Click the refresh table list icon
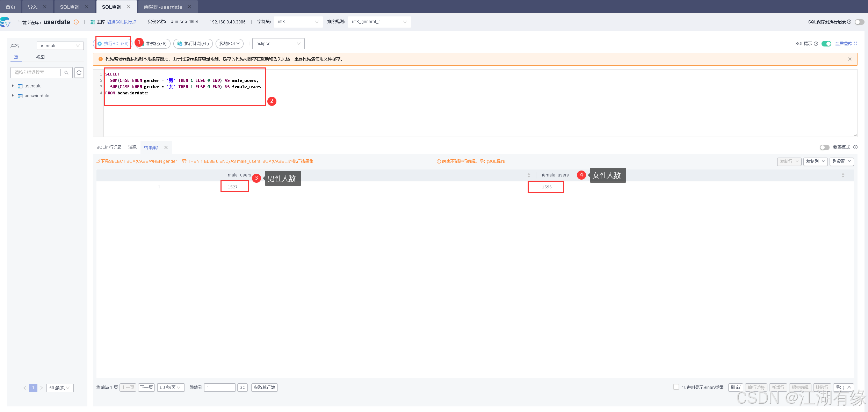 click(79, 72)
